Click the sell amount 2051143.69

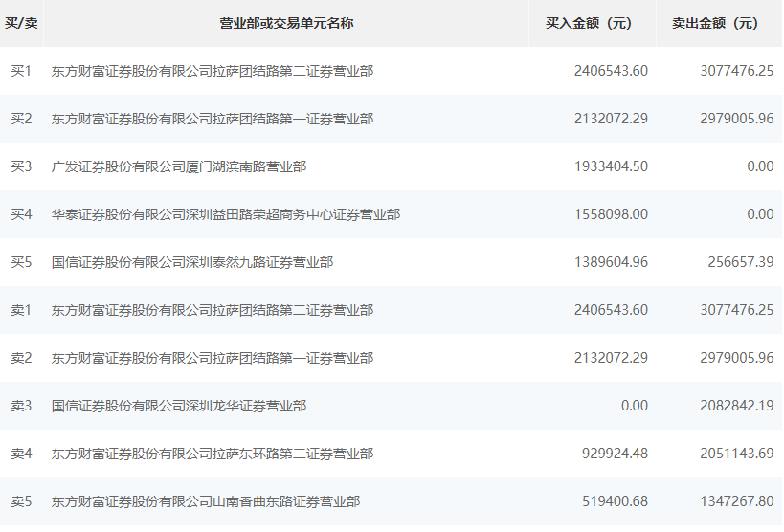(x=737, y=454)
